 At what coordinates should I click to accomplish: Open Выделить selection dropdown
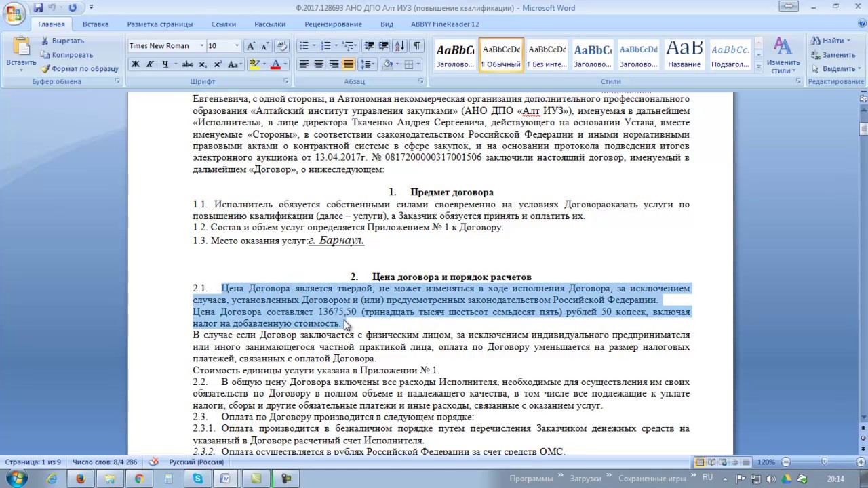coord(835,68)
